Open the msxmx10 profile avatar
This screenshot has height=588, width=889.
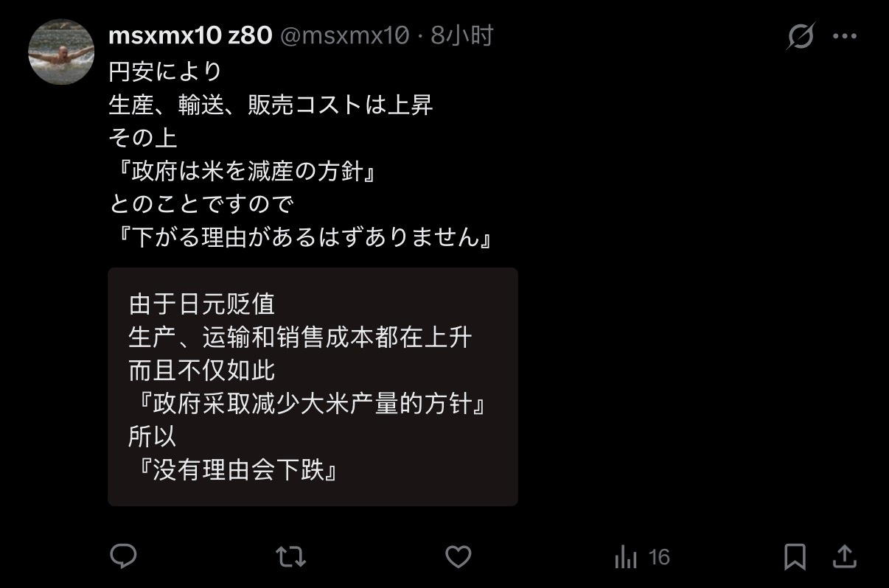(x=61, y=52)
